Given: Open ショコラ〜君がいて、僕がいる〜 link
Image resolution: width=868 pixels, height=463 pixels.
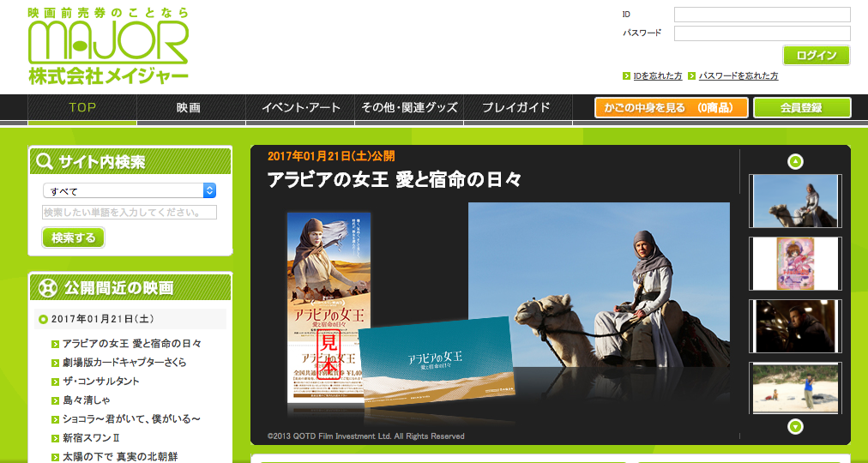Looking at the screenshot, I should tap(131, 419).
